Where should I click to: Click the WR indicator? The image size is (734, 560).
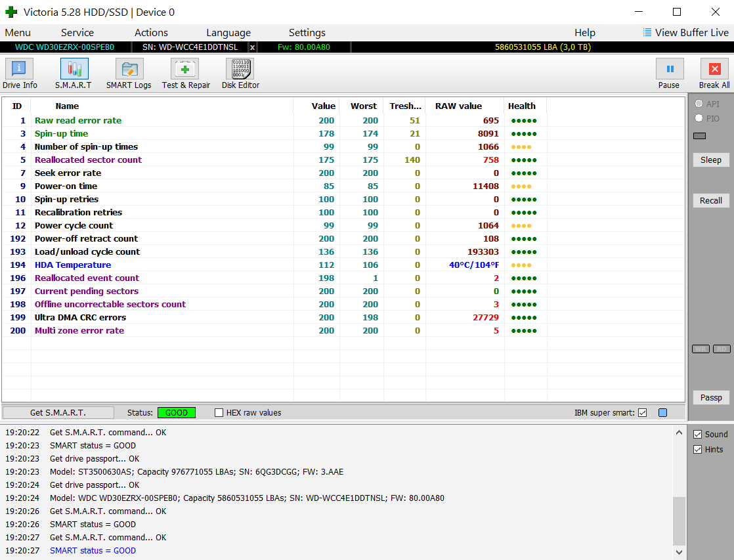701,349
